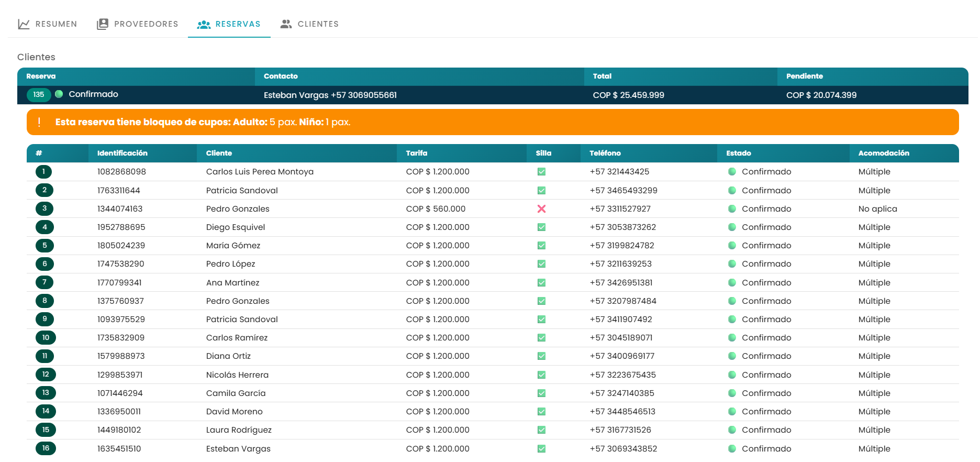Viewport: 980px width, 462px height.
Task: Click the reservation number 135 badge
Action: point(39,95)
